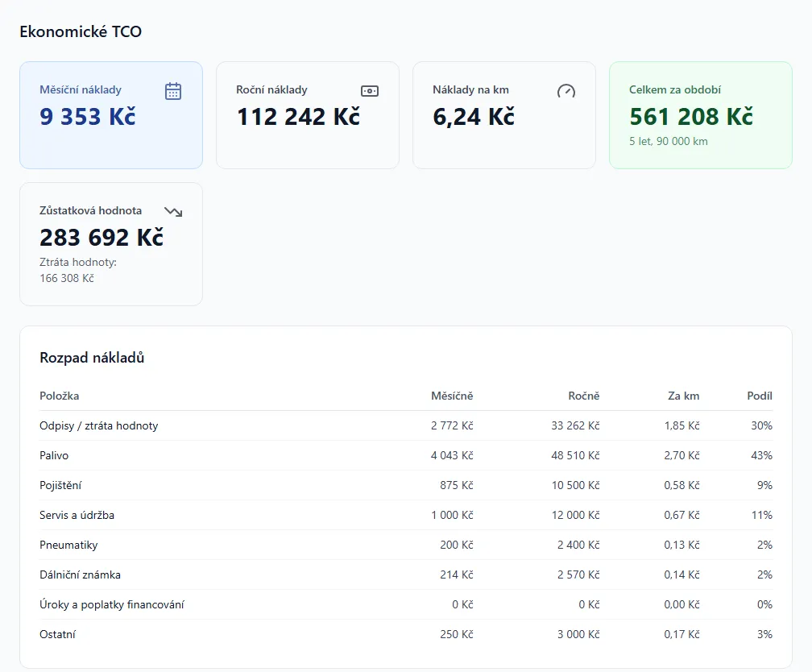Click the '5 let, 90 000 km' subtitle
The height and width of the screenshot is (672, 812).
click(668, 141)
